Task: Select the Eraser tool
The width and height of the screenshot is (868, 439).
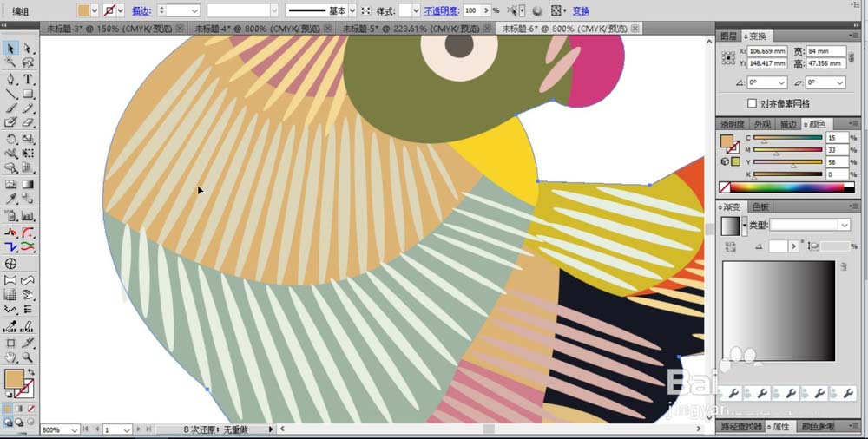Action: click(x=28, y=122)
